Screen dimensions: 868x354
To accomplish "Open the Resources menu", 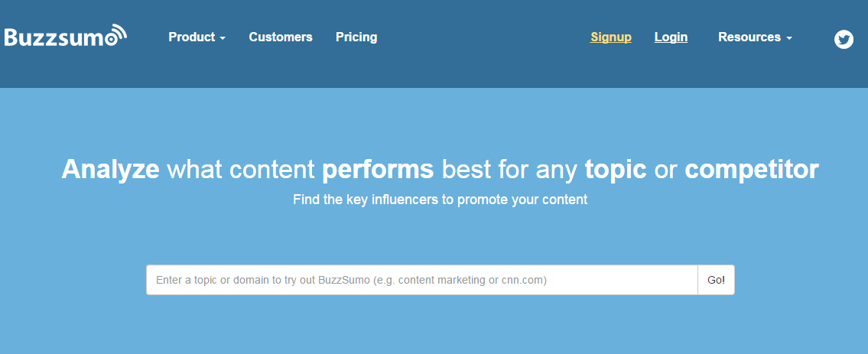I will (755, 37).
